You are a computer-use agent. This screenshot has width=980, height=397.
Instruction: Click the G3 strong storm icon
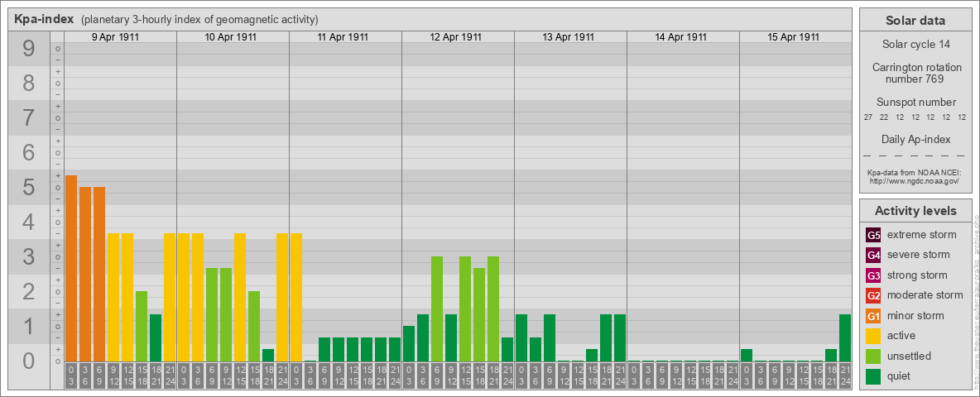click(873, 275)
